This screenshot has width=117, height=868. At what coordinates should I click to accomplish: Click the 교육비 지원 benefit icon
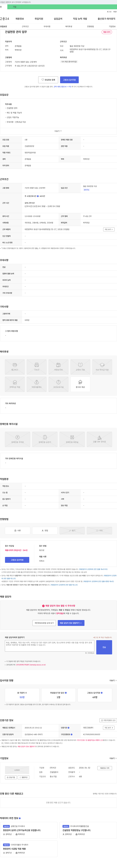tap(80, 367)
